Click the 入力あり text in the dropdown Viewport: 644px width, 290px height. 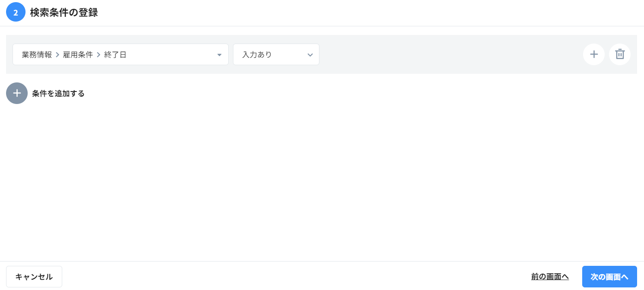257,55
